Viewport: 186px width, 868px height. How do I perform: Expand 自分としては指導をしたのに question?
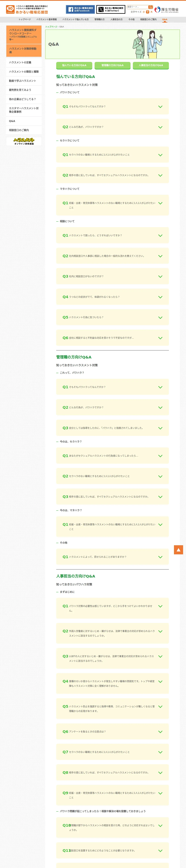coord(112,428)
